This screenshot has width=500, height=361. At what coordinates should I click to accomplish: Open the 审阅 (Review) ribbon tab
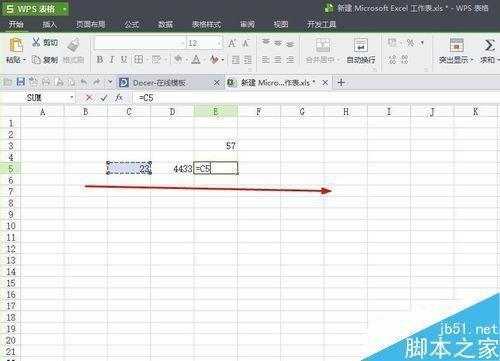247,24
